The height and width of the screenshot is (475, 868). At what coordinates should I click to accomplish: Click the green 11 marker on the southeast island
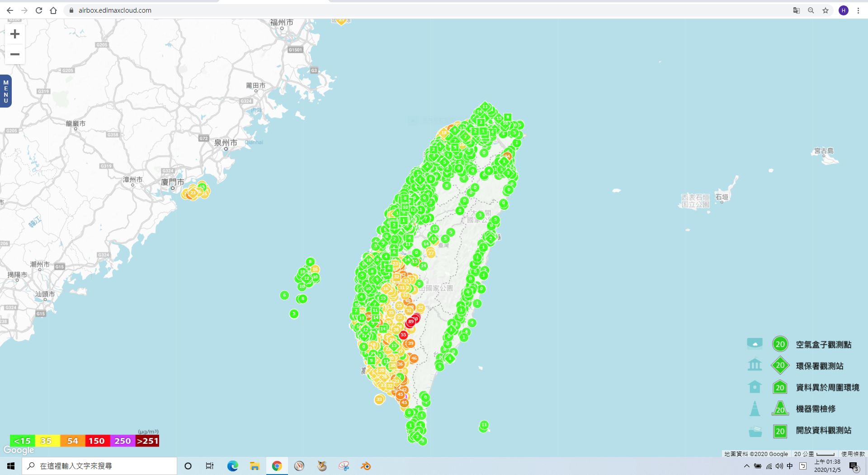coord(484,425)
